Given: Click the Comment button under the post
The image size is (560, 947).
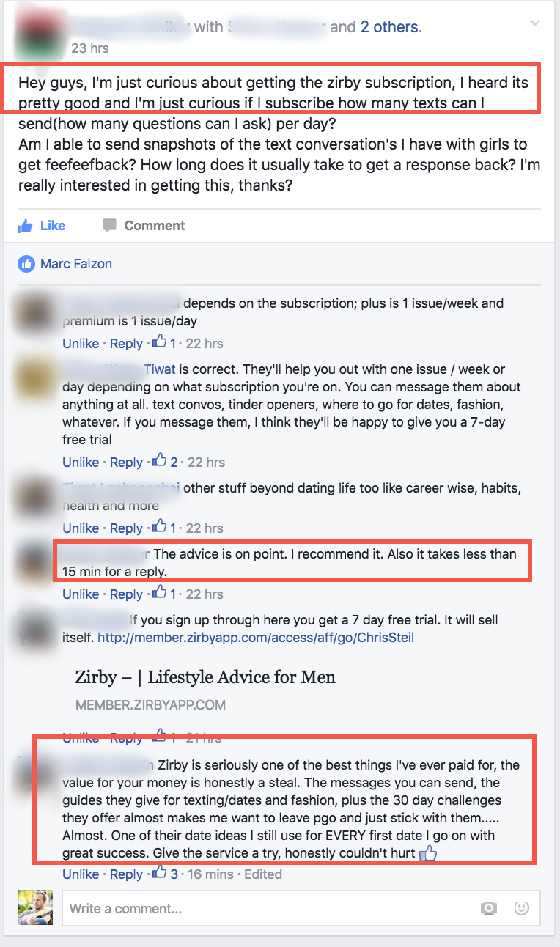Looking at the screenshot, I should click(x=144, y=225).
